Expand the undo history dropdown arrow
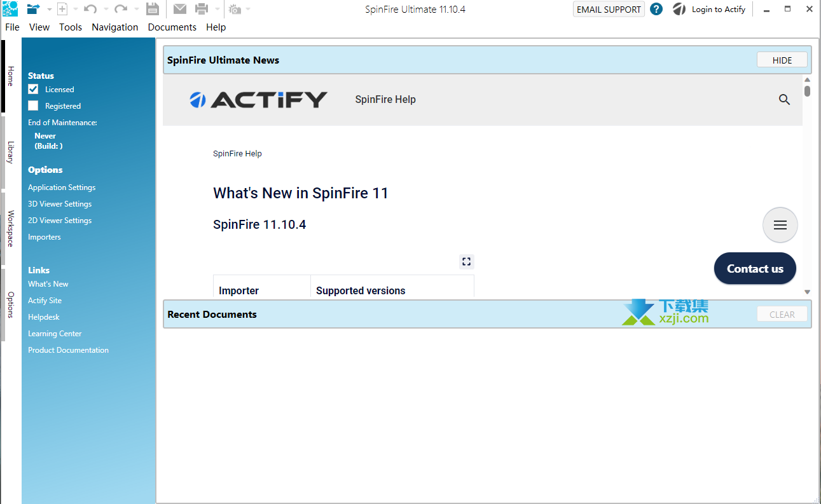Screen dimensions: 821x504 106,9
